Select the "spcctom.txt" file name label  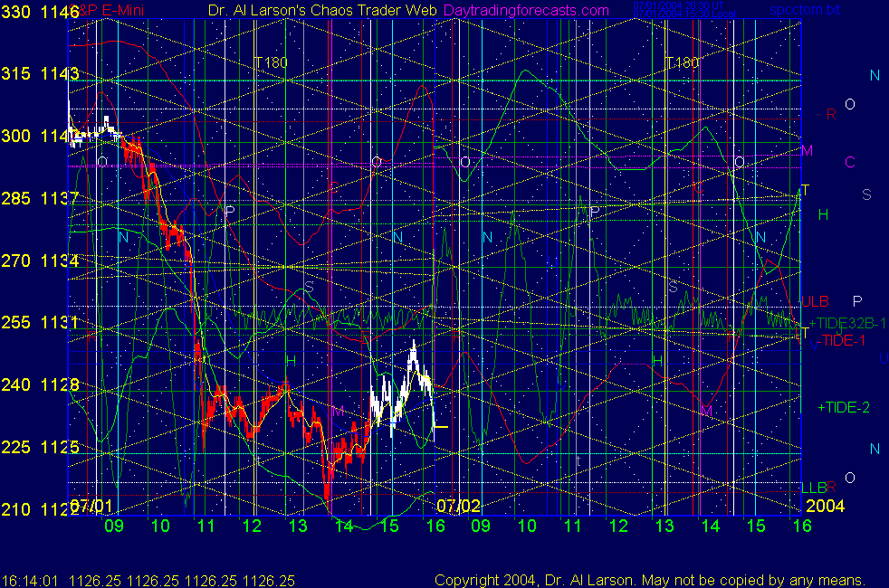[805, 10]
